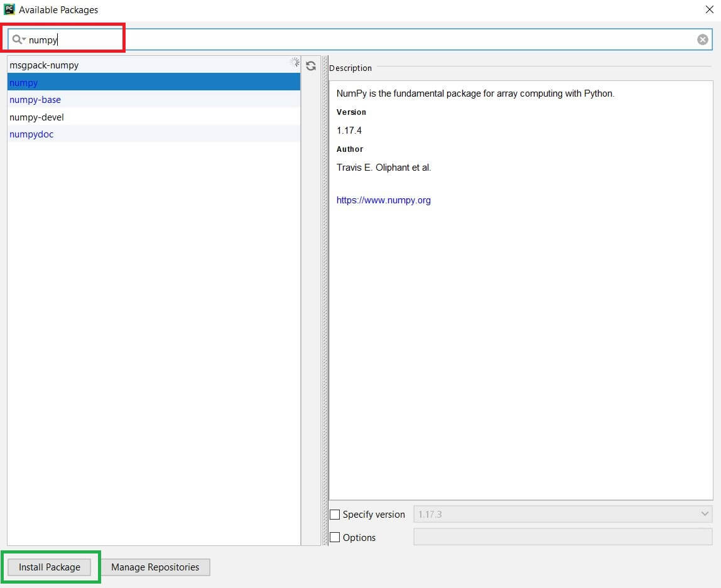
Task: Click the search magnifier icon
Action: [x=18, y=40]
